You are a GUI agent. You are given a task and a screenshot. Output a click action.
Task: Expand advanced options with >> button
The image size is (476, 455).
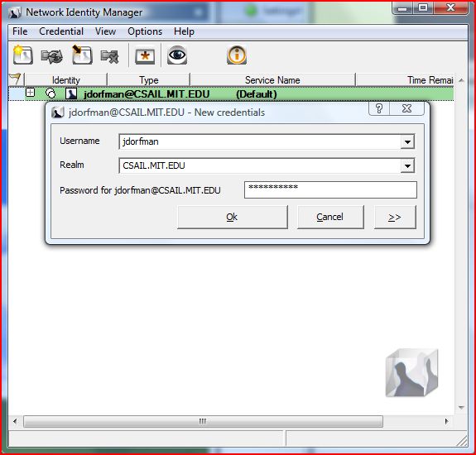[395, 217]
